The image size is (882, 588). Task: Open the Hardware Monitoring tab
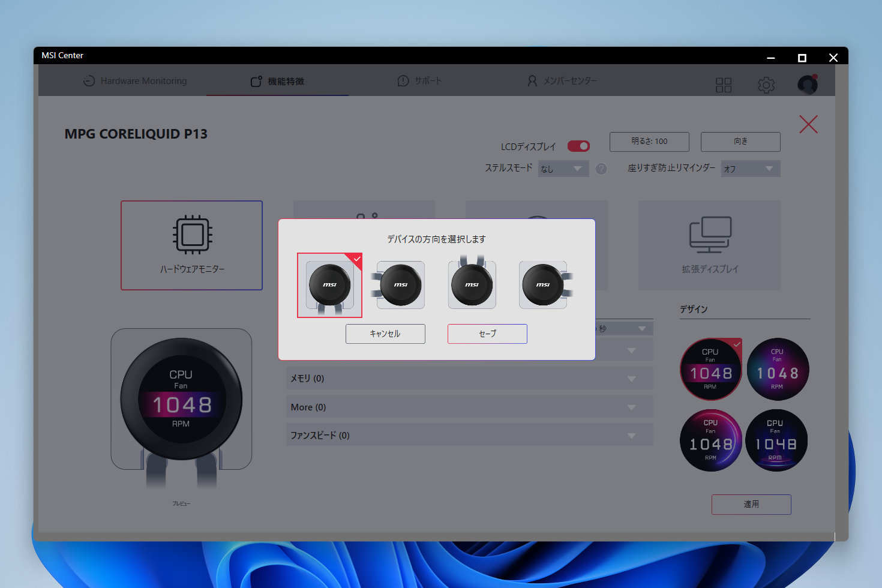click(135, 81)
